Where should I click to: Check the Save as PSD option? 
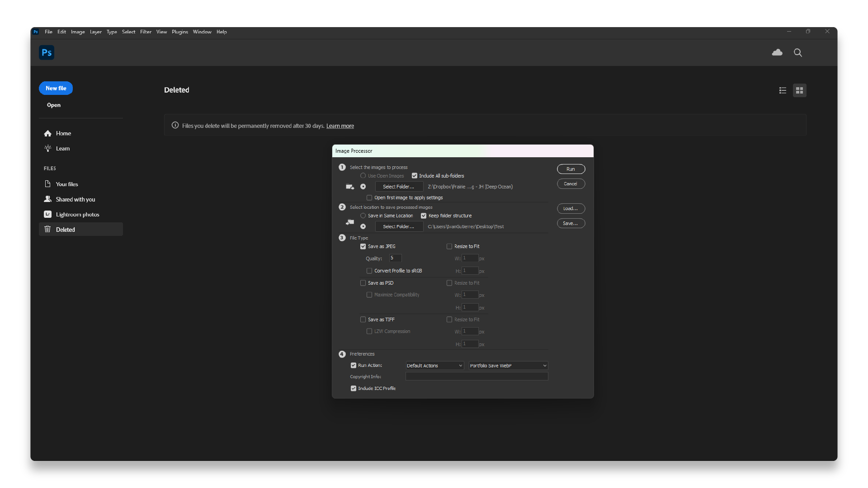[x=363, y=283]
